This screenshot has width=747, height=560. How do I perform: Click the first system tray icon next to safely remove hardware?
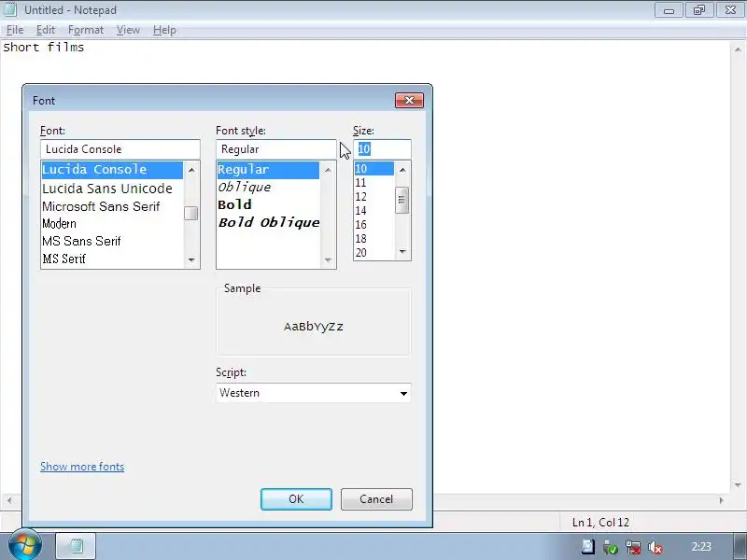588,547
